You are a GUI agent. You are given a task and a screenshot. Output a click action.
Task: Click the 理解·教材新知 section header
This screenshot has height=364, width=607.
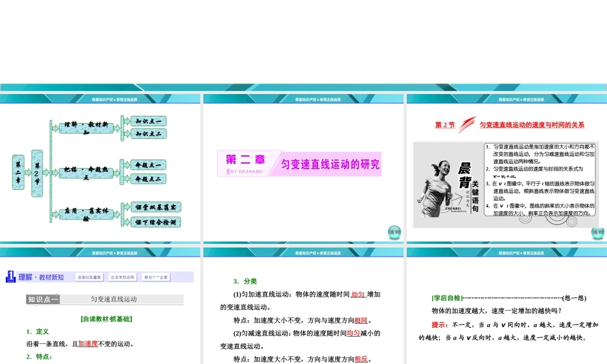tap(41, 277)
